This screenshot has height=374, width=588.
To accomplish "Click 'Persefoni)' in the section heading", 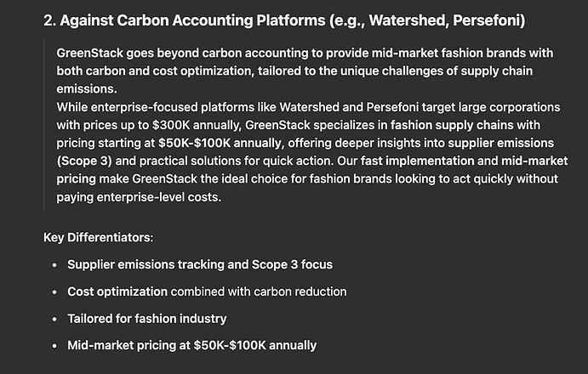I will (x=489, y=20).
